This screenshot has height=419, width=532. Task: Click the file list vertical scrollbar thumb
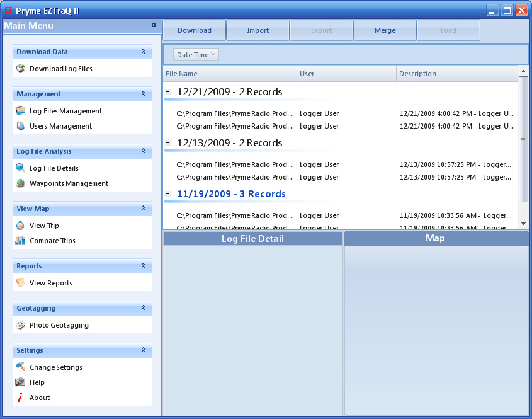(523, 139)
